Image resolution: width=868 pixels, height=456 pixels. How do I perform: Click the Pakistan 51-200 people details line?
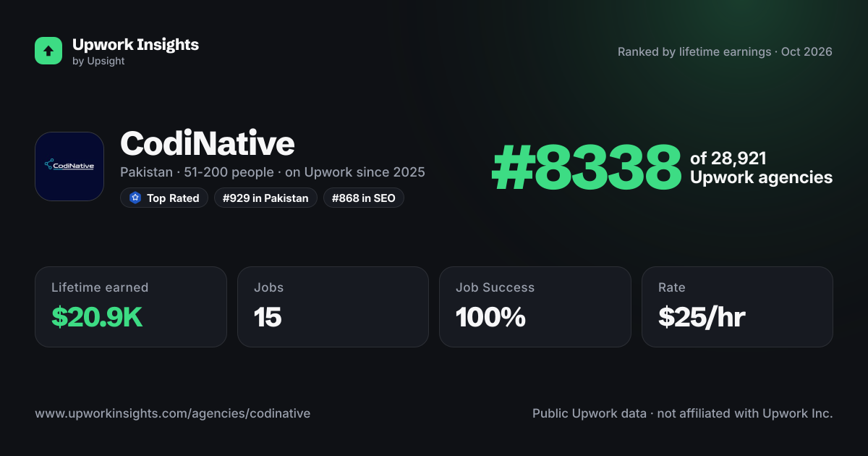pos(273,172)
